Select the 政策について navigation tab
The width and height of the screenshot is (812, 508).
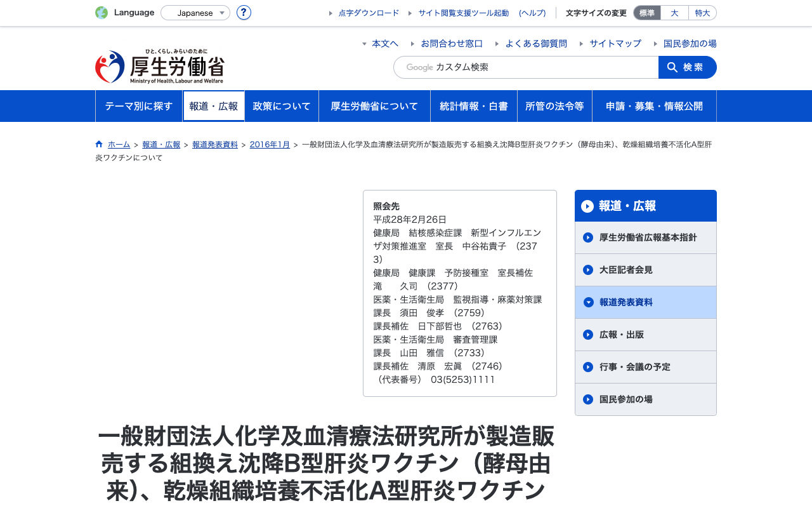[282, 106]
